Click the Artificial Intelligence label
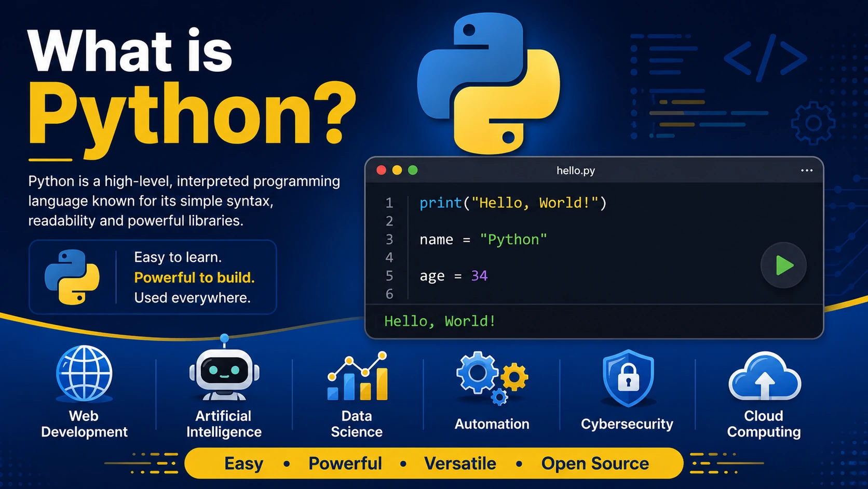 pyautogui.click(x=224, y=424)
